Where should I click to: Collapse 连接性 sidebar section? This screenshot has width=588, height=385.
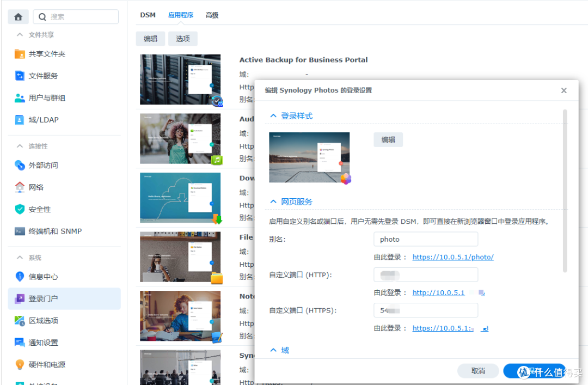(20, 146)
